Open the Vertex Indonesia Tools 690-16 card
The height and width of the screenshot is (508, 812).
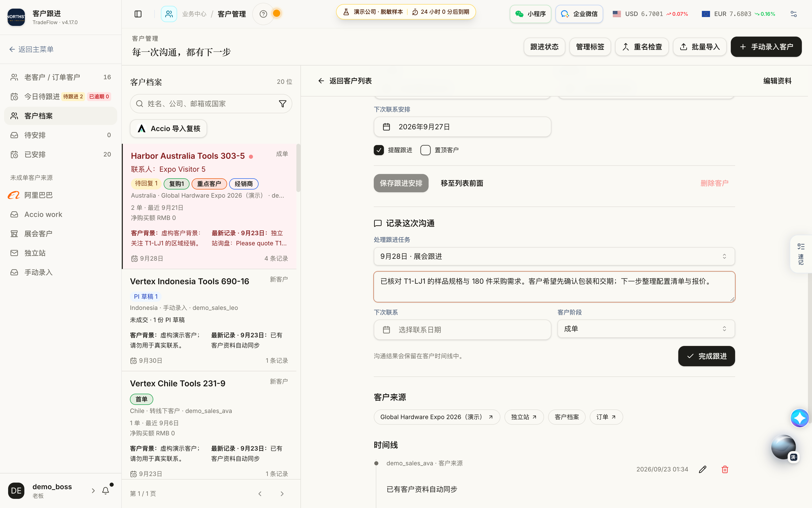click(x=209, y=320)
